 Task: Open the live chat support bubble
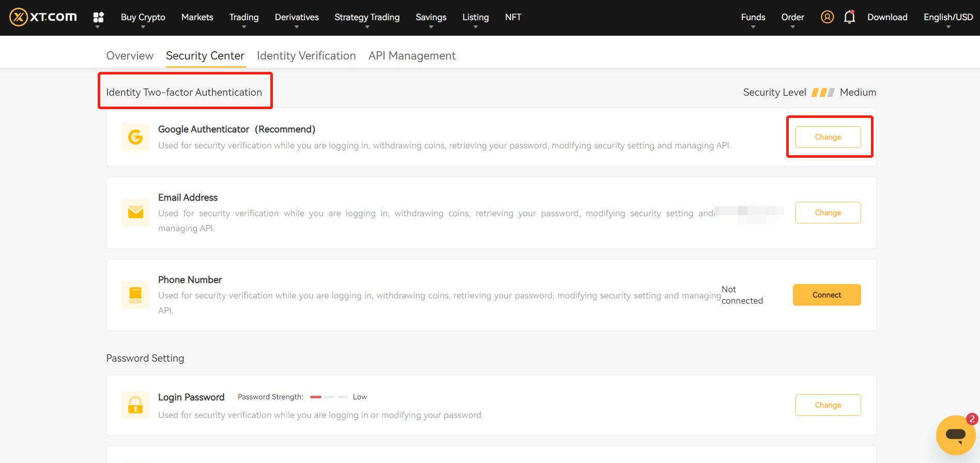(x=955, y=435)
